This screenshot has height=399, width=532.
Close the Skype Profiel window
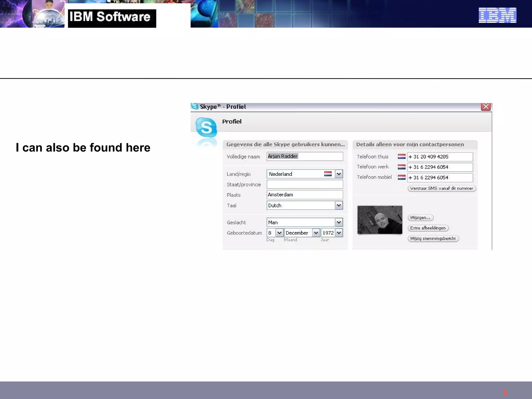tap(486, 107)
